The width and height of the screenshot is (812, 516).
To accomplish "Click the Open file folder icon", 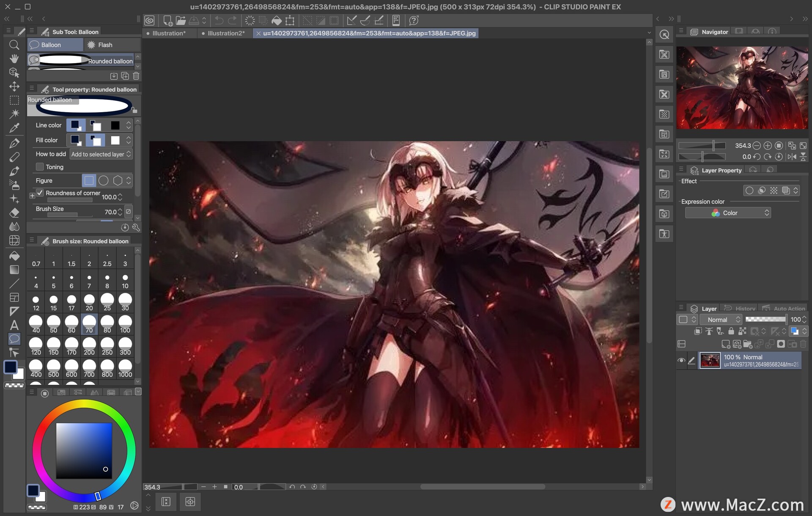I will point(181,20).
